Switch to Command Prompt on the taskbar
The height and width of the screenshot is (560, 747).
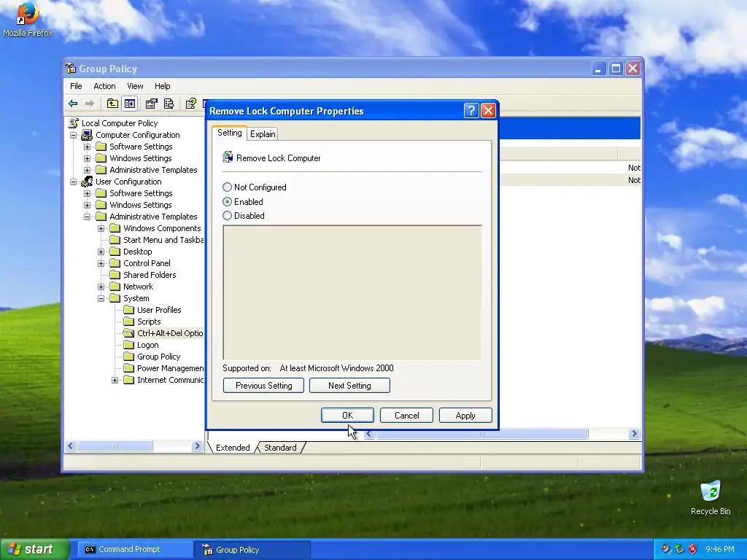134,550
